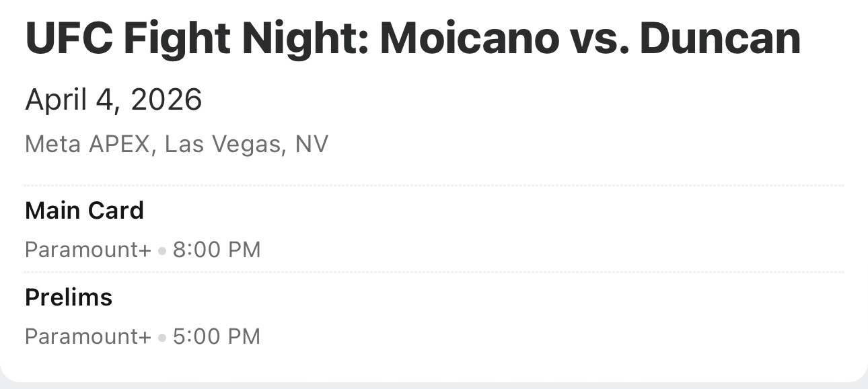Open the Meta APEX venue name
The height and width of the screenshot is (389, 868).
[87, 144]
